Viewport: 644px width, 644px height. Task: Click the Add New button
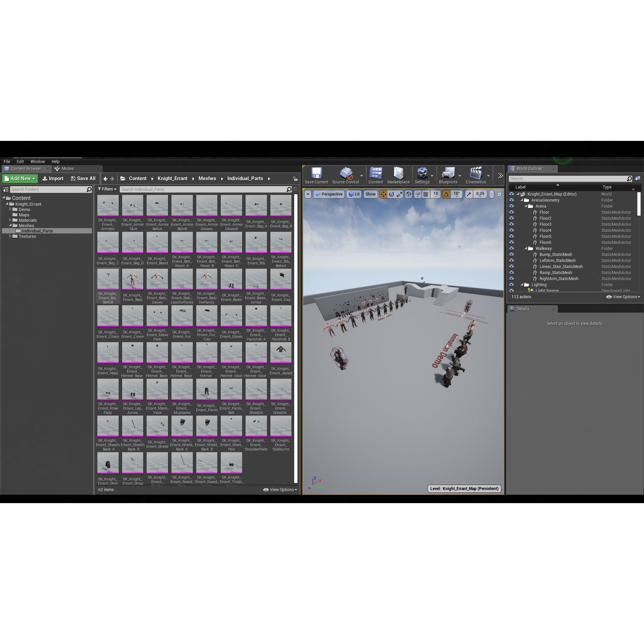coord(20,178)
